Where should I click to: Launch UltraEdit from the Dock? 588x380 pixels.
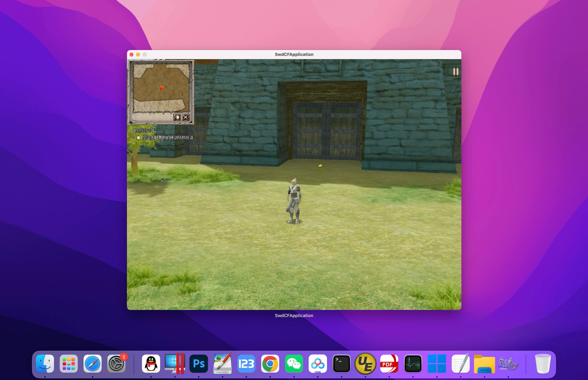pyautogui.click(x=365, y=363)
